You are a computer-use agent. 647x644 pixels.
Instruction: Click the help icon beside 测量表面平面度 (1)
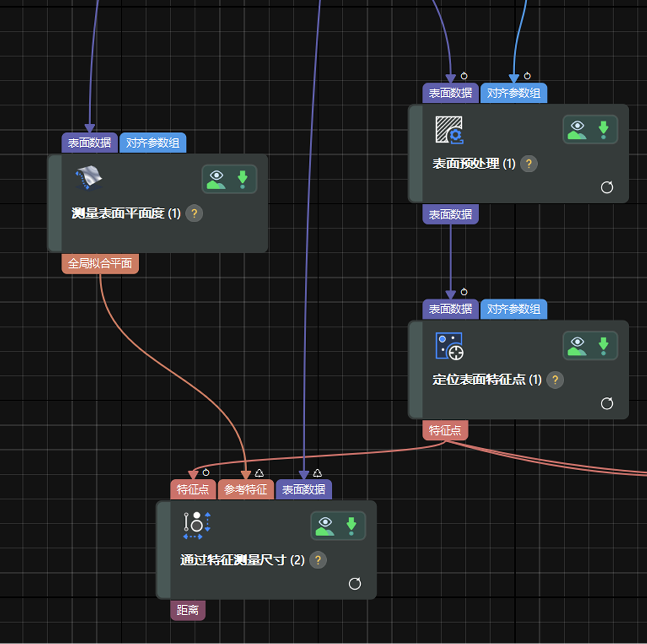(194, 213)
